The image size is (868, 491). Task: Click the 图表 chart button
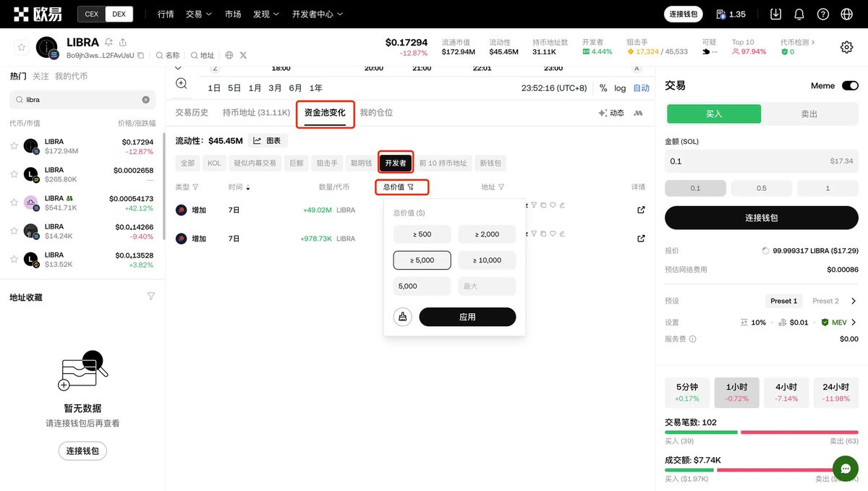pyautogui.click(x=268, y=141)
